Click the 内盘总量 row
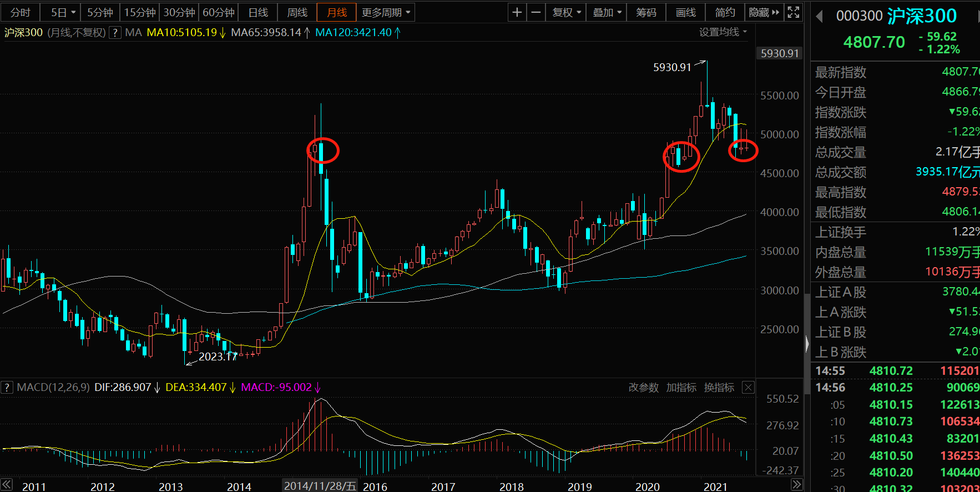 click(x=896, y=252)
